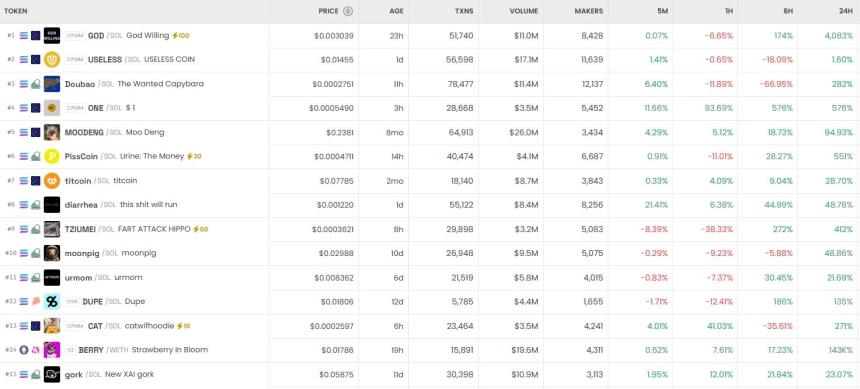
Task: Sort by the VOLUME column header
Action: (x=524, y=11)
